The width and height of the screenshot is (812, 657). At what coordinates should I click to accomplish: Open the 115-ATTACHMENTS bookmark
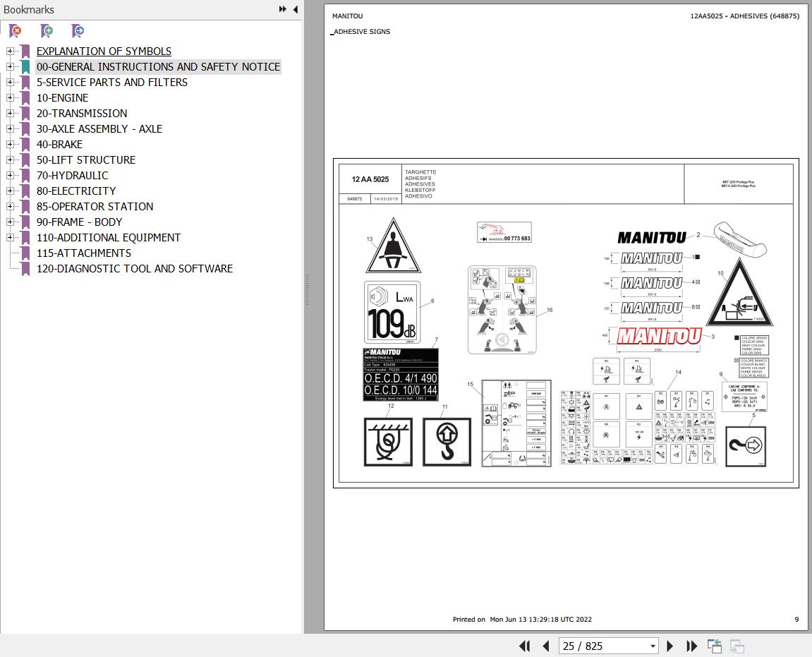84,253
